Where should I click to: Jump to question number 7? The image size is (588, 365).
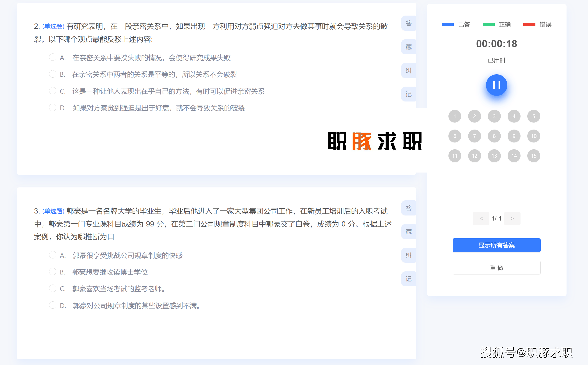(x=474, y=136)
